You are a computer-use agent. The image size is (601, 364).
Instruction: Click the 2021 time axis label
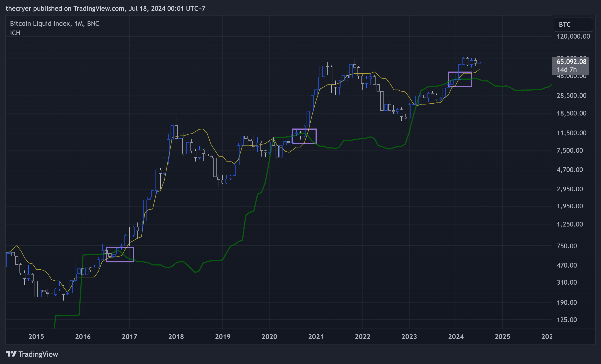tap(316, 336)
